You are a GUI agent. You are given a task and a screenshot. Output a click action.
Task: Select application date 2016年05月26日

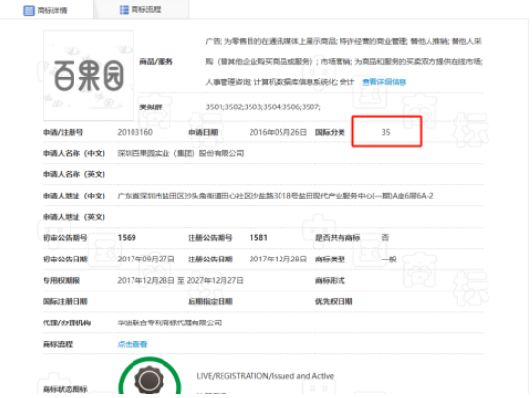[278, 132]
